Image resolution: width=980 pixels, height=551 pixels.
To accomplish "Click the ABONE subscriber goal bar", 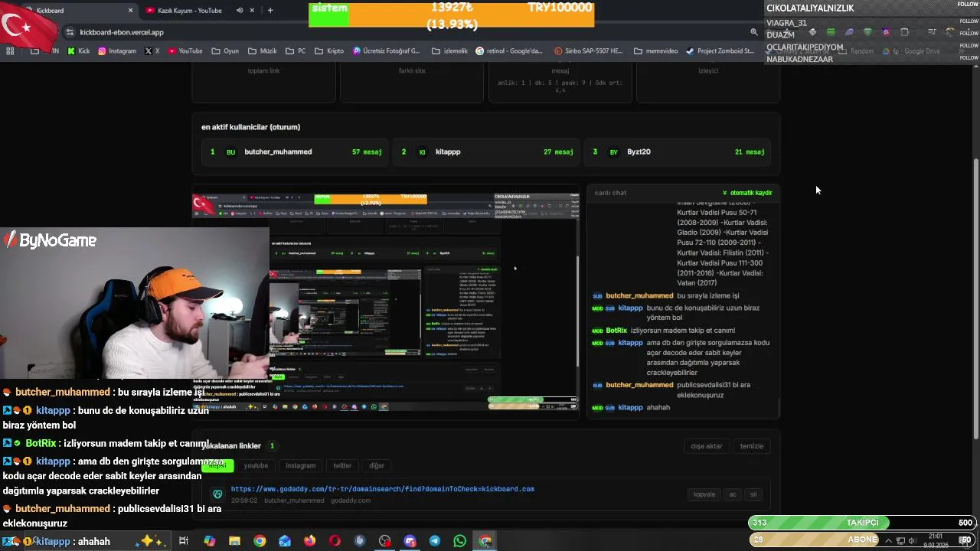I will point(861,540).
